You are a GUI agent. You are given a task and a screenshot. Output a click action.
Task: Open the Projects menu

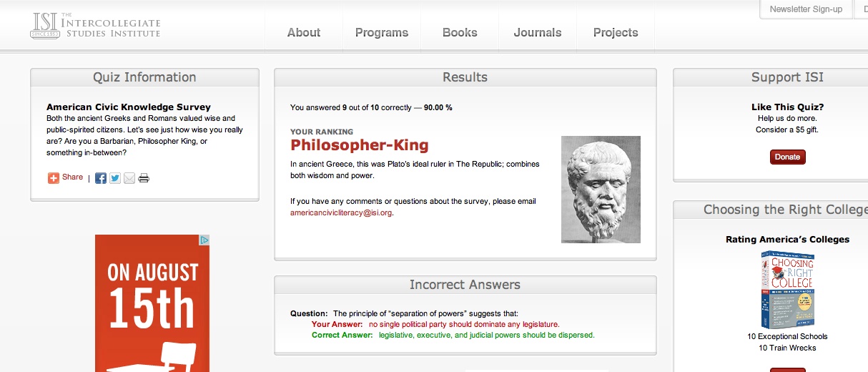(616, 32)
